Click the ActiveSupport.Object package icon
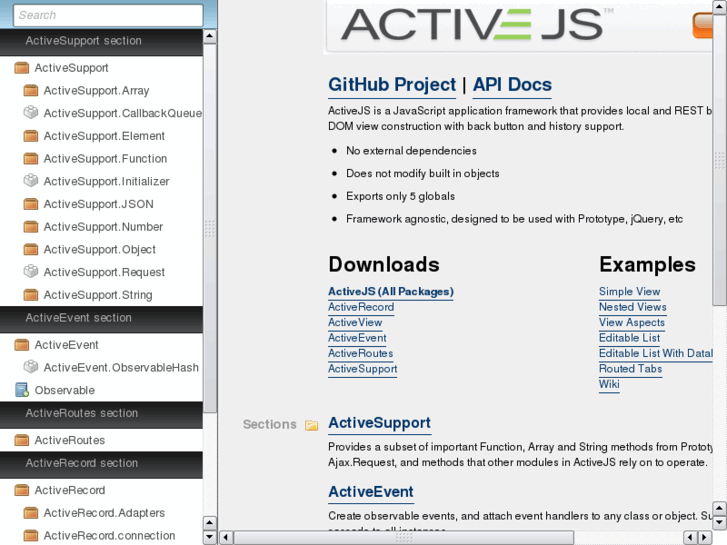Image resolution: width=727 pixels, height=545 pixels. coord(31,250)
